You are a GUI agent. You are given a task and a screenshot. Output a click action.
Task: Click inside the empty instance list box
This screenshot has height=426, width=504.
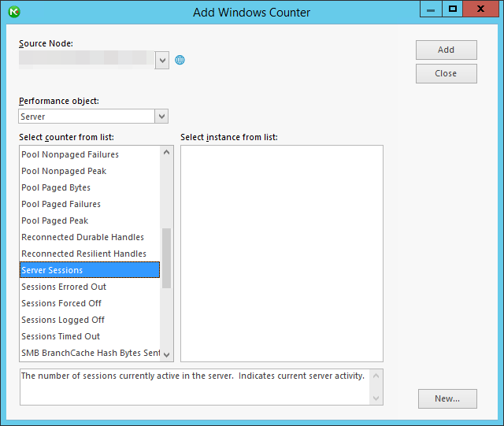[282, 254]
